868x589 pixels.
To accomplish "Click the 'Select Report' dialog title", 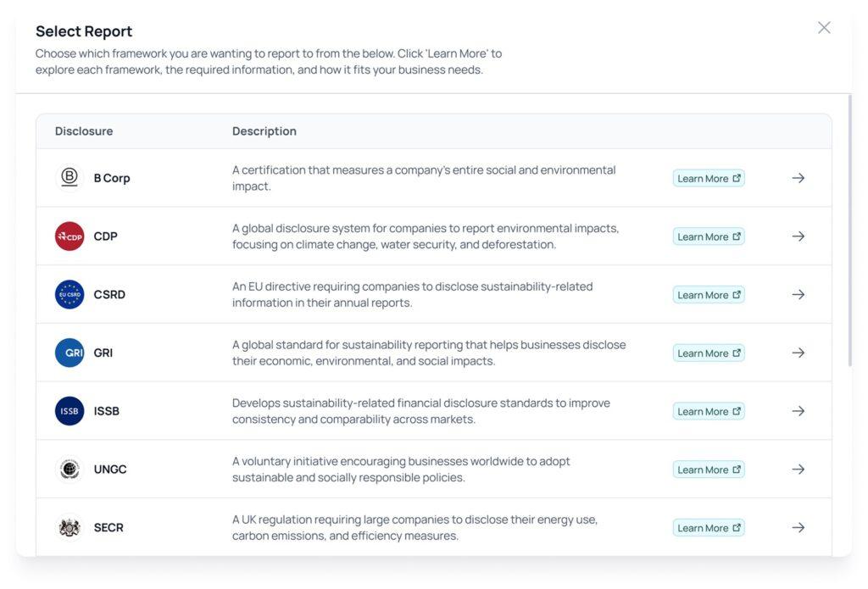I will click(84, 31).
